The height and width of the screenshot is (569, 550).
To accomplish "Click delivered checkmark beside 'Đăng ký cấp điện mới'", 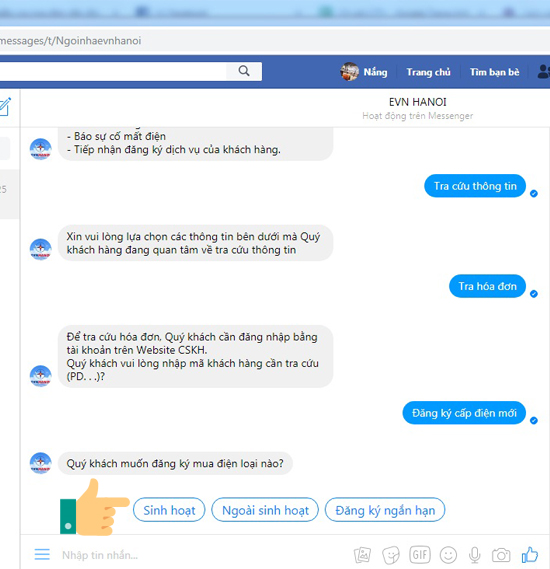I will coord(534,420).
